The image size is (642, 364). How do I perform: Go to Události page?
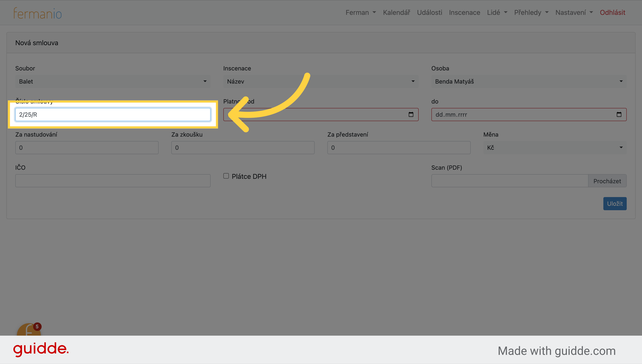pos(429,13)
